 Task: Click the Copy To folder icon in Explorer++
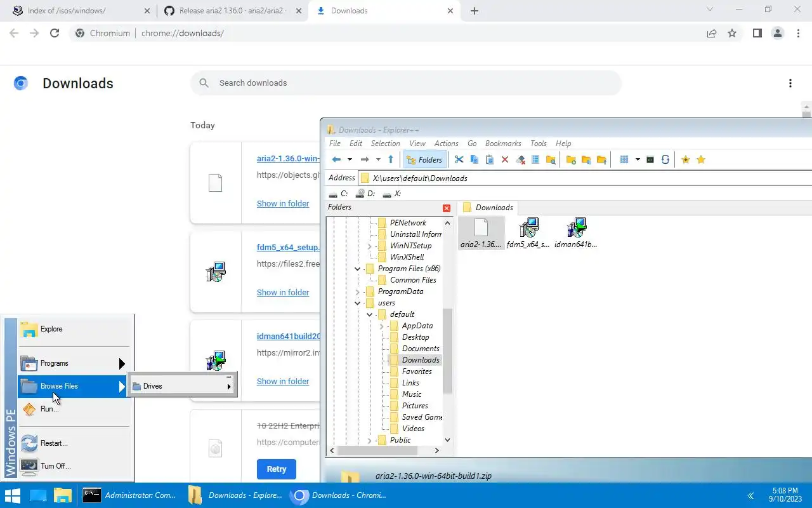586,159
